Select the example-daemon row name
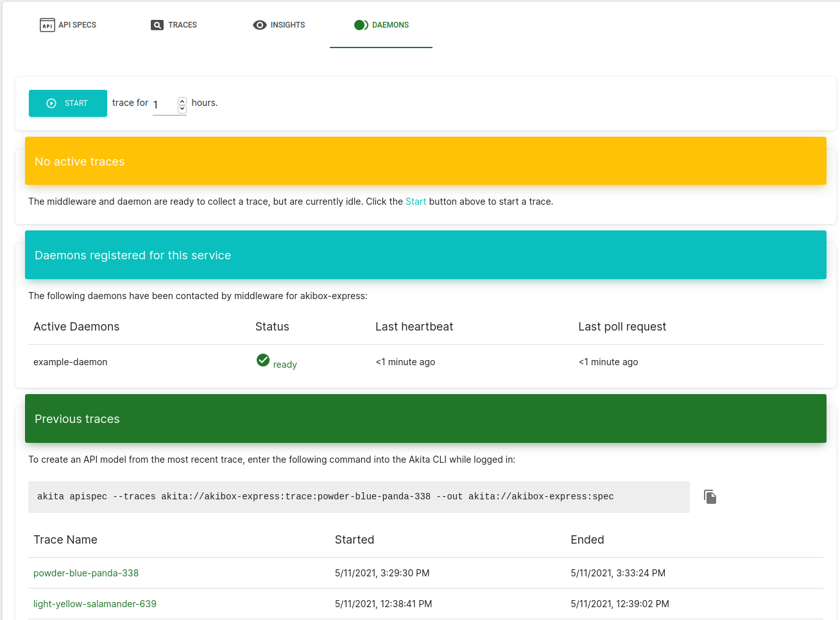 pyautogui.click(x=71, y=362)
